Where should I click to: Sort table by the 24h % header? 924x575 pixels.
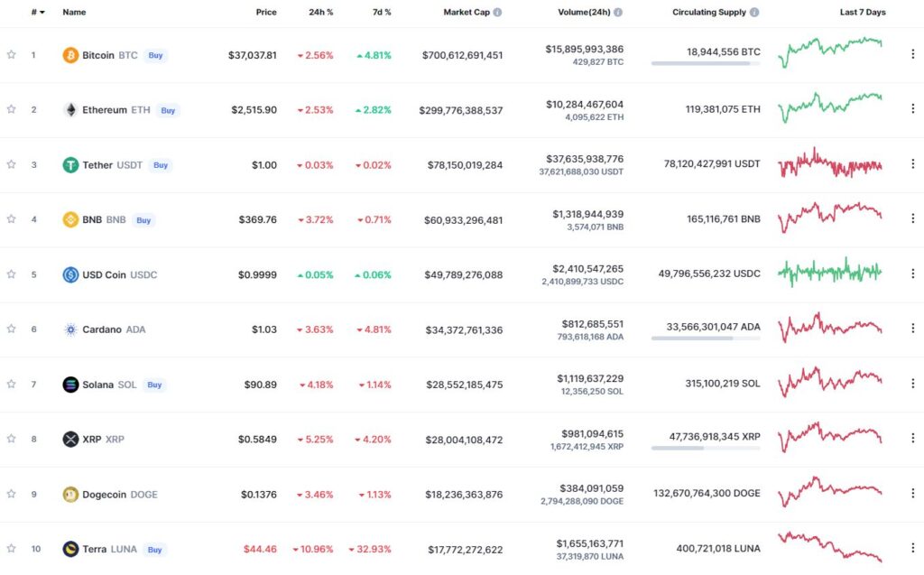pyautogui.click(x=320, y=13)
